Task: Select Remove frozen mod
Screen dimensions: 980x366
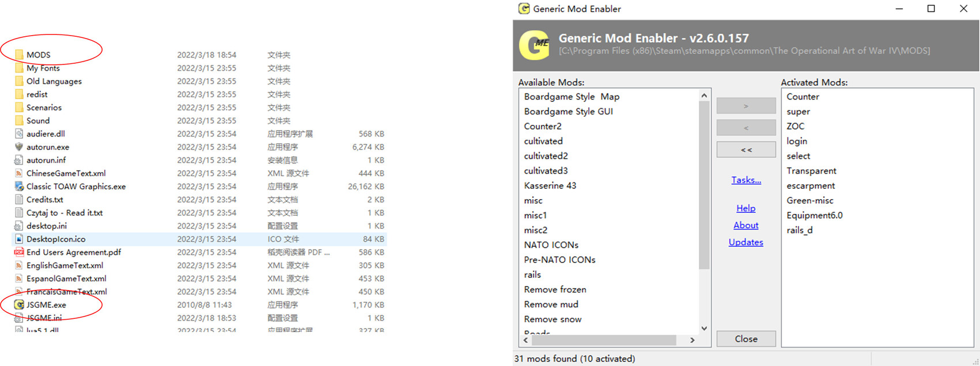Action: click(x=555, y=289)
